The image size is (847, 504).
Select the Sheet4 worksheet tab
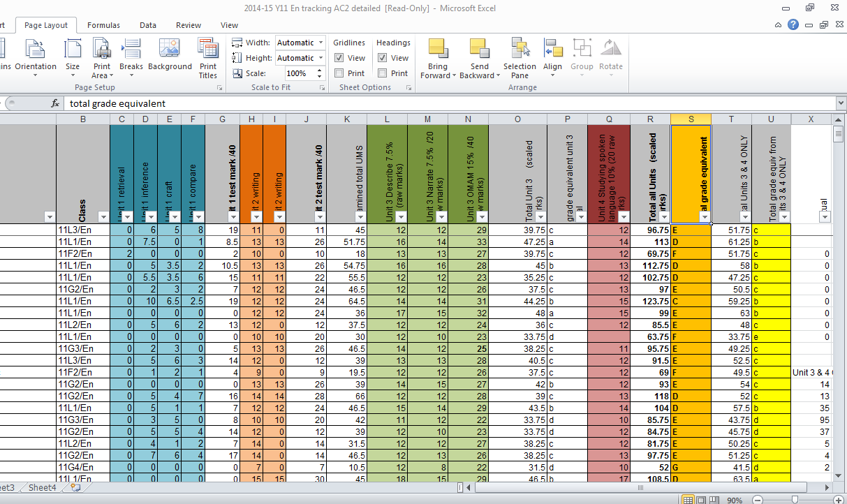click(x=42, y=488)
